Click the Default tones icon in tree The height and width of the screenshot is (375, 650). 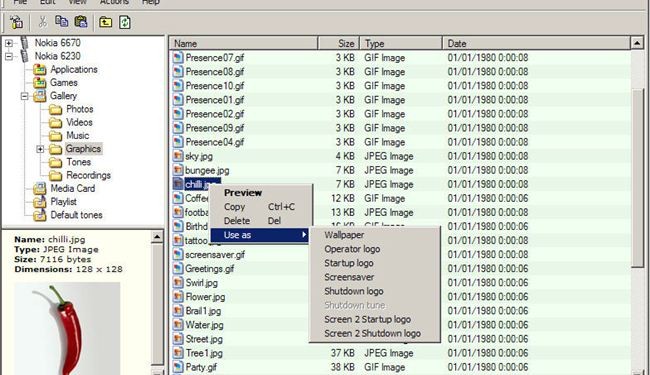pyautogui.click(x=40, y=215)
